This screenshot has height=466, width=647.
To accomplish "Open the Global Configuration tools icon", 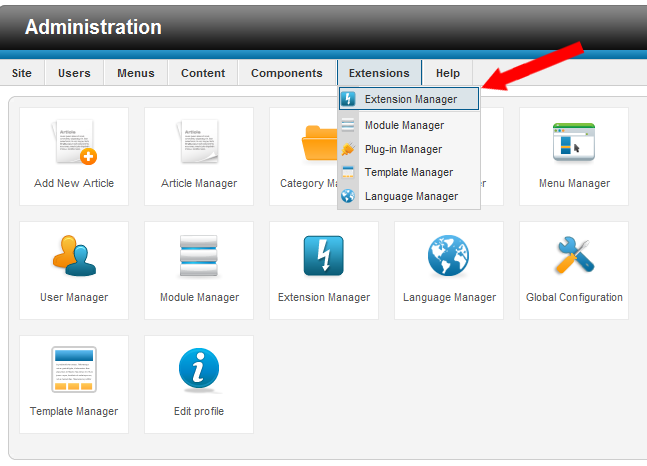I will click(x=574, y=257).
